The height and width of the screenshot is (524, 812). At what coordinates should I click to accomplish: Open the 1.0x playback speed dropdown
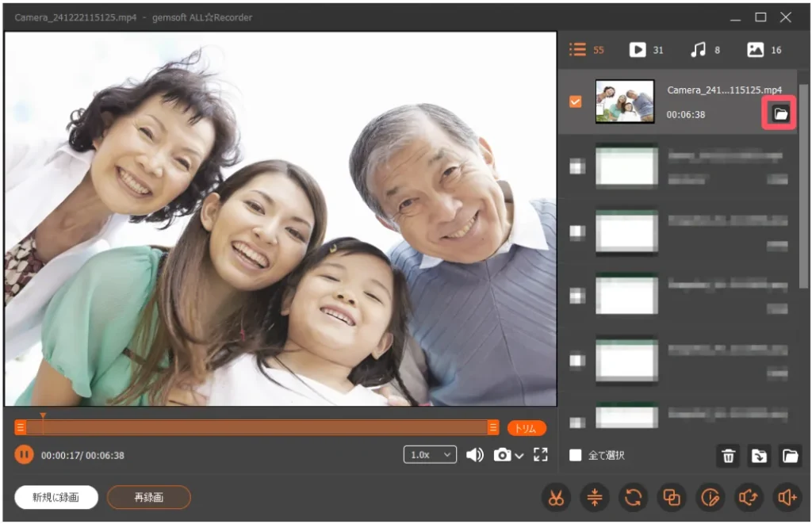[430, 455]
